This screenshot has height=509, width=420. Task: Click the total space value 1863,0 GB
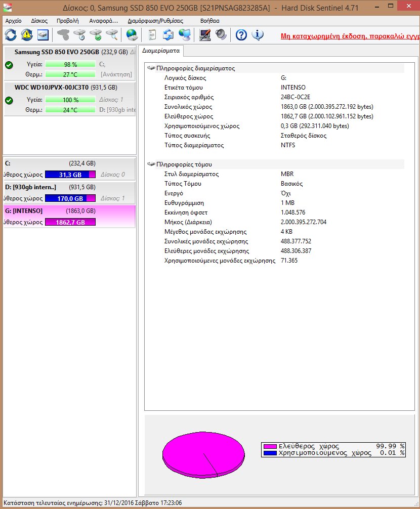click(x=327, y=107)
